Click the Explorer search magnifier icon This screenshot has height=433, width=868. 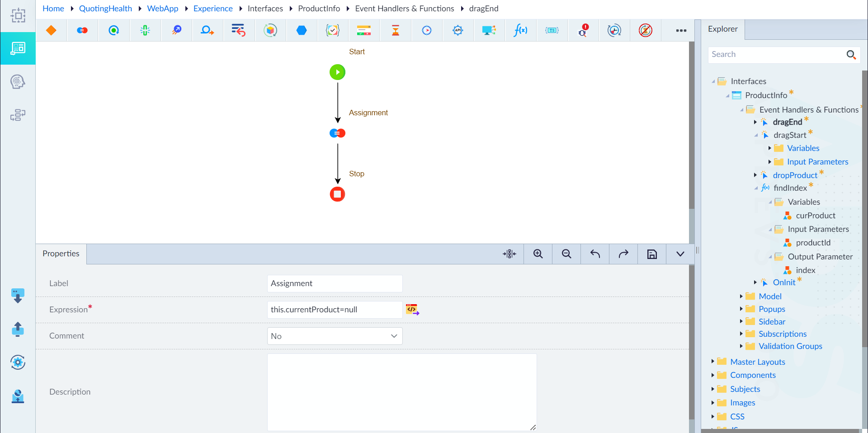(851, 55)
